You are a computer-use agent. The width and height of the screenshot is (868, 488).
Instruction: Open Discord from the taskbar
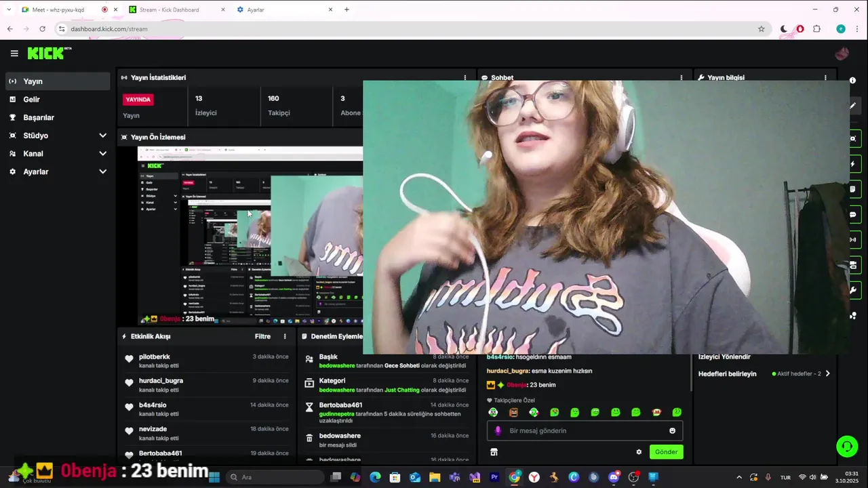tap(614, 477)
